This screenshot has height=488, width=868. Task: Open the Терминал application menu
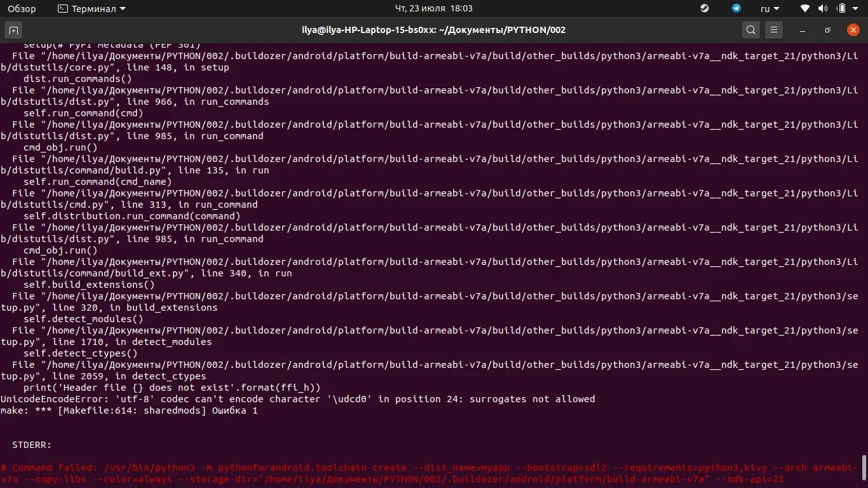coord(92,9)
